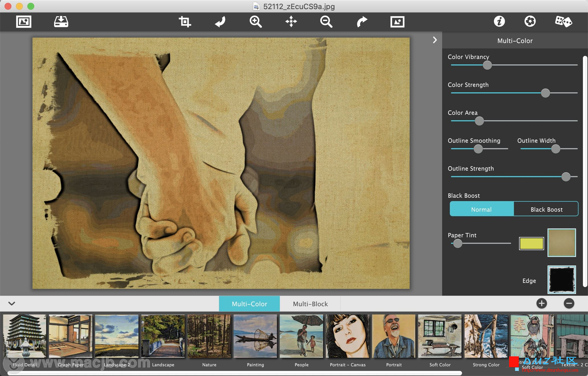Show the original image preview icon
This screenshot has width=588, height=376.
coord(397,22)
